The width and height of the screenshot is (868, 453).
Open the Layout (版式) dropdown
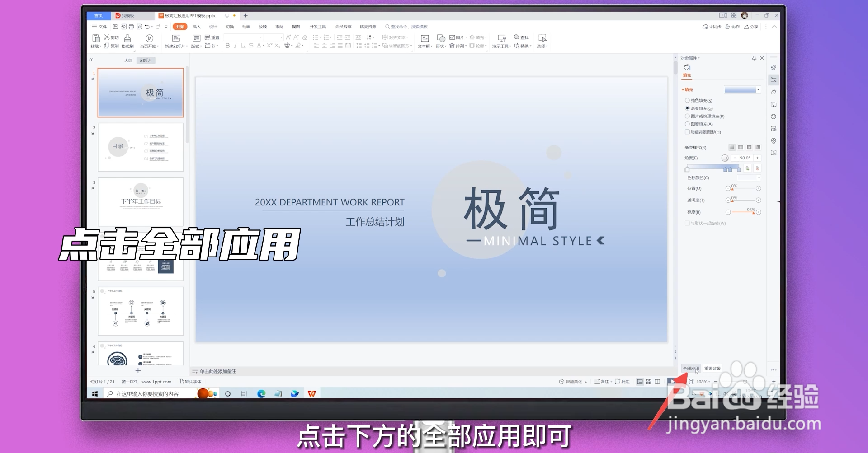197,46
